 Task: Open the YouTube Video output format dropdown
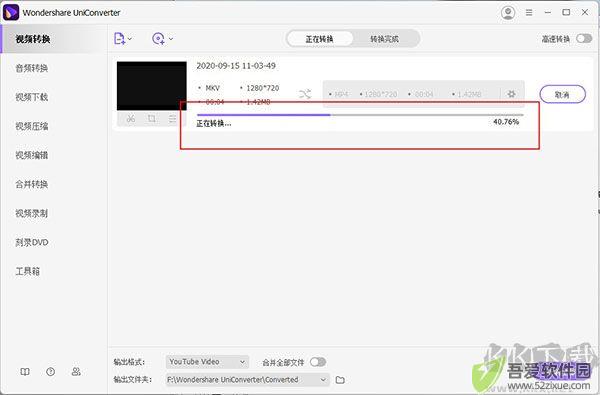[x=207, y=362]
